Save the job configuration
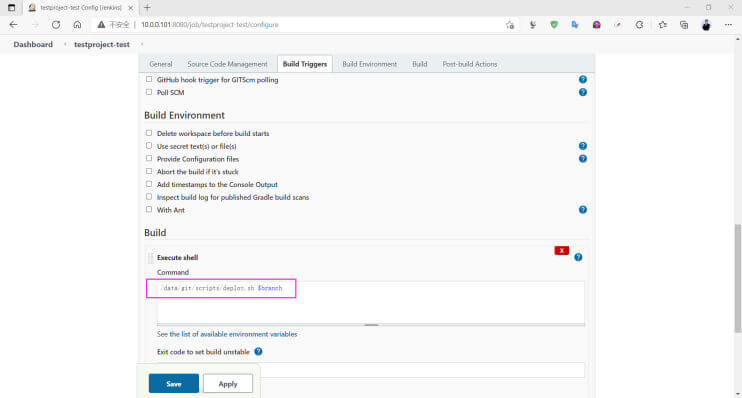Screen dimensions: 742x398 [174, 384]
